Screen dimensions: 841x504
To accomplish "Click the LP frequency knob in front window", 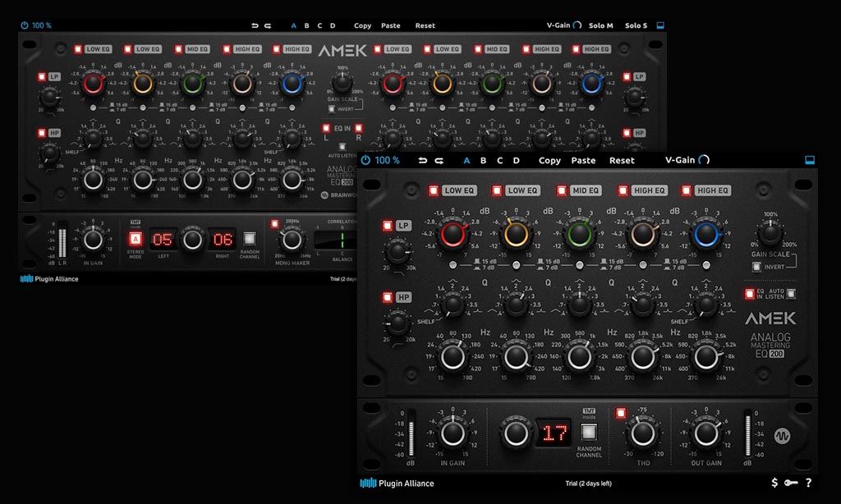I will pos(397,251).
